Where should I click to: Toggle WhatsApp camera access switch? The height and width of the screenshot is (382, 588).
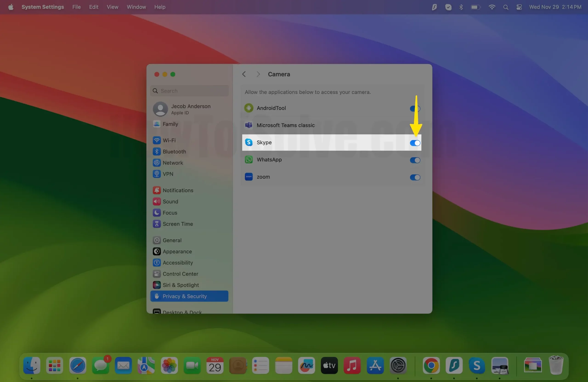click(415, 160)
